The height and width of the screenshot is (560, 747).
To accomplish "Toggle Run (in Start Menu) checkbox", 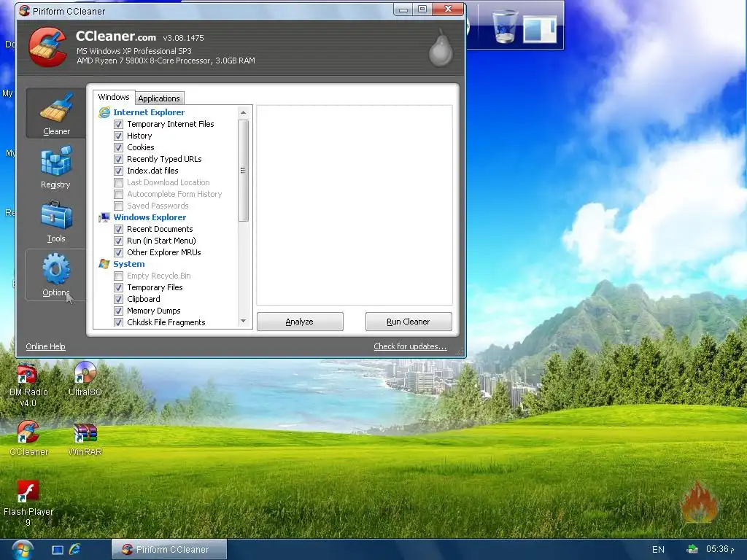I will click(119, 241).
